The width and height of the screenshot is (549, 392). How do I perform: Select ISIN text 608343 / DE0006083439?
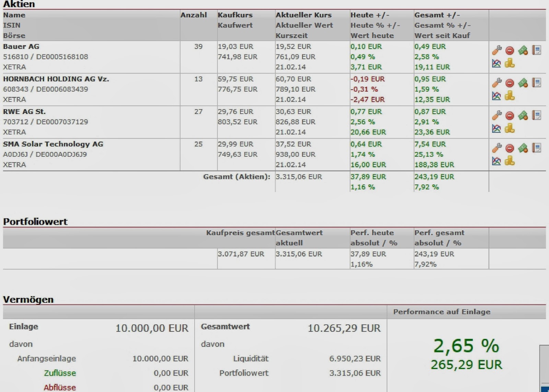point(46,89)
